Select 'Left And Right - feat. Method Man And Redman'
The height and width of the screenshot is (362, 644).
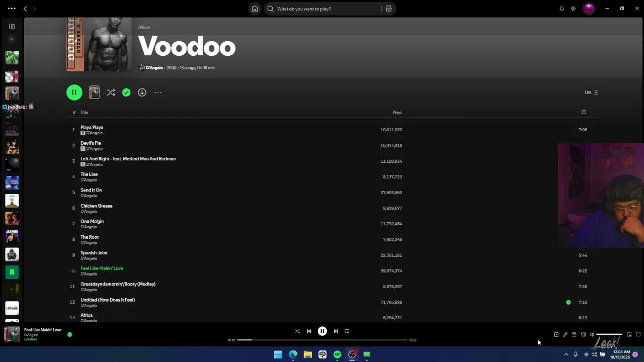(x=128, y=159)
